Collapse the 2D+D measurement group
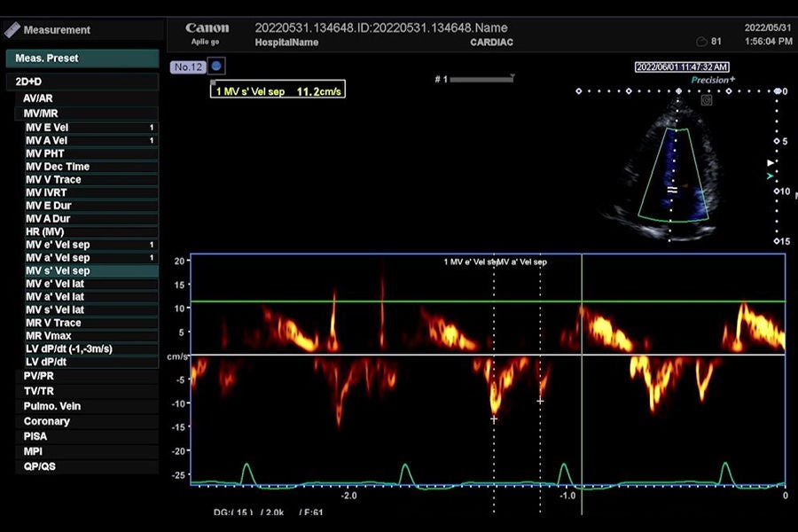 click(82, 82)
